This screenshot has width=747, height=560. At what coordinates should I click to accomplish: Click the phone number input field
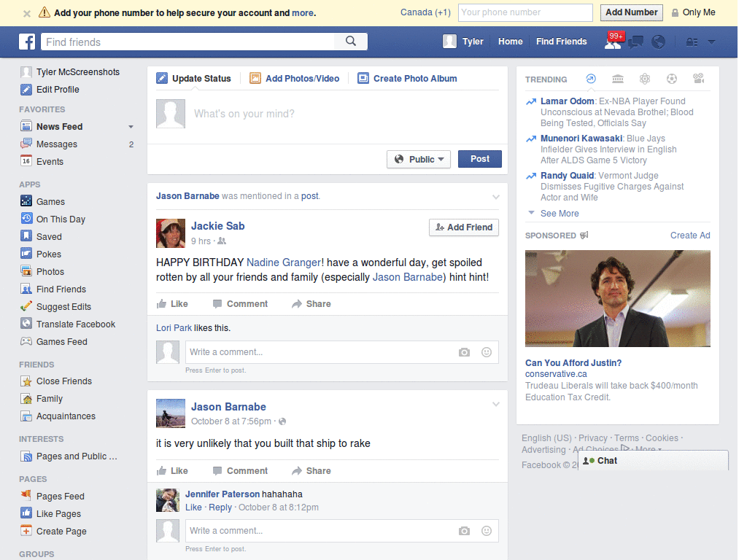(525, 12)
